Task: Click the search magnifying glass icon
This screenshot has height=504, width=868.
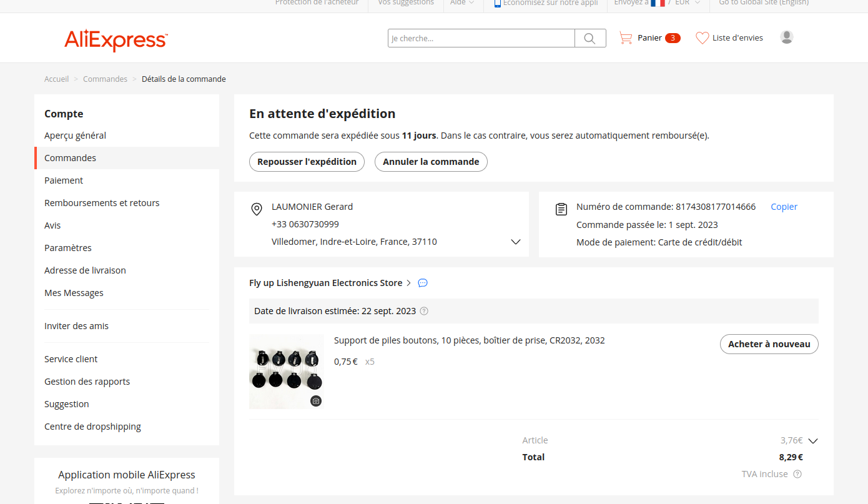Action: pos(589,38)
